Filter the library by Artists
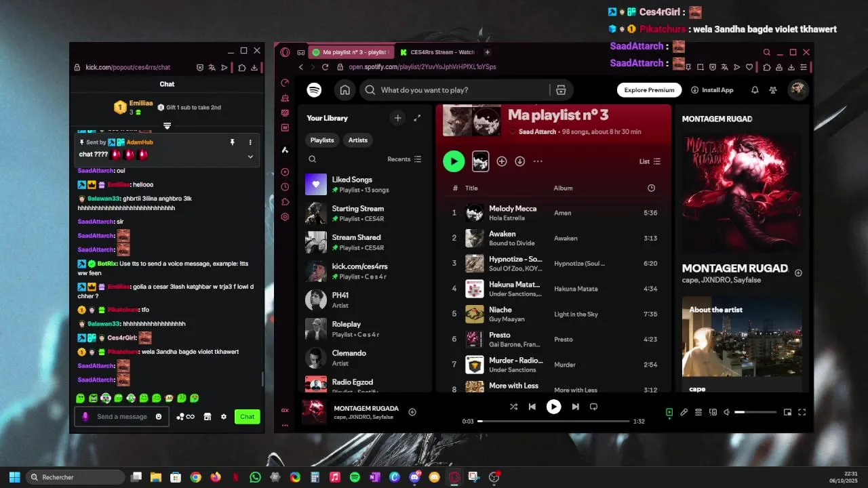868x488 pixels. (358, 140)
